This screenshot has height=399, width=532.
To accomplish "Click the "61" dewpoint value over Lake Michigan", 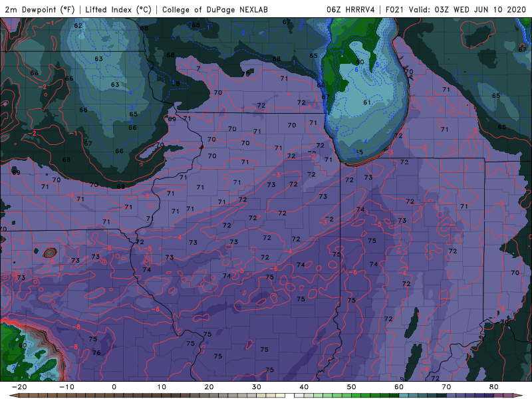I will [x=367, y=102].
